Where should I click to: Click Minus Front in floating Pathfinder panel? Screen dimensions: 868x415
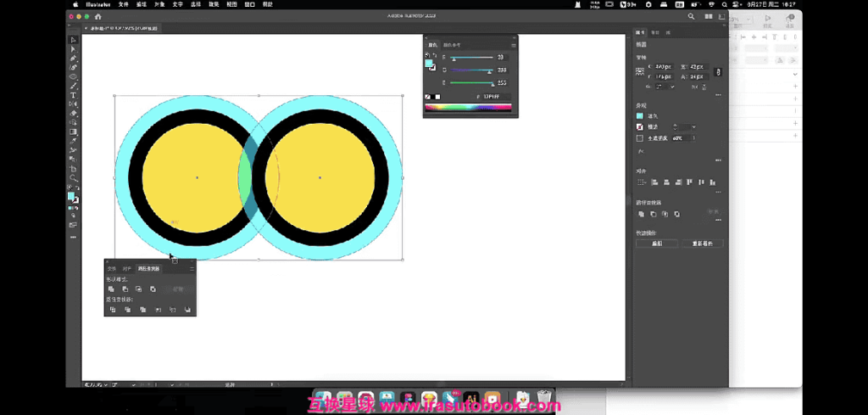[x=125, y=289]
